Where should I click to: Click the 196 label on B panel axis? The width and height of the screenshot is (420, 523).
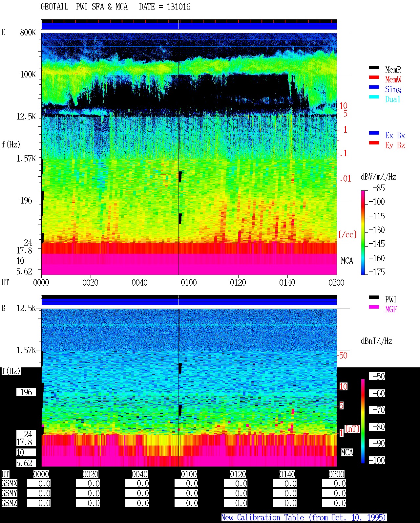point(26,392)
